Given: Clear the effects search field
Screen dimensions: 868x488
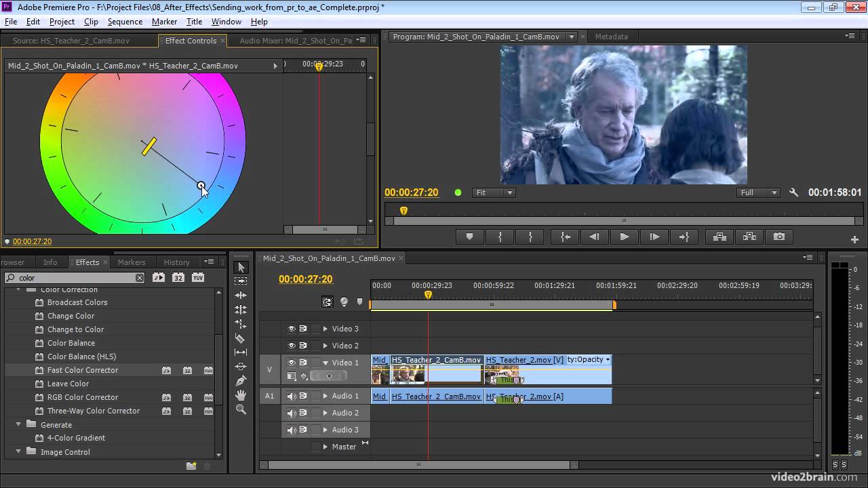Looking at the screenshot, I should 139,278.
